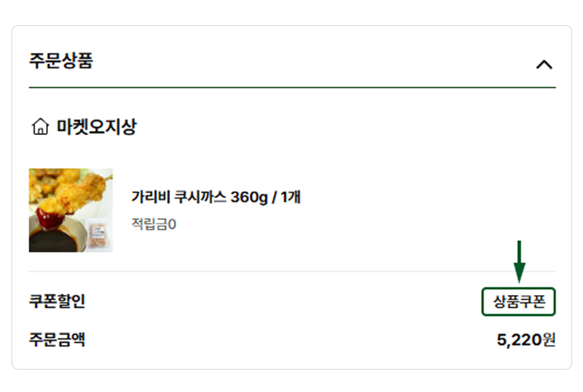Select the 쿠폰할인 label
This screenshot has height=392, width=583.
pos(57,301)
